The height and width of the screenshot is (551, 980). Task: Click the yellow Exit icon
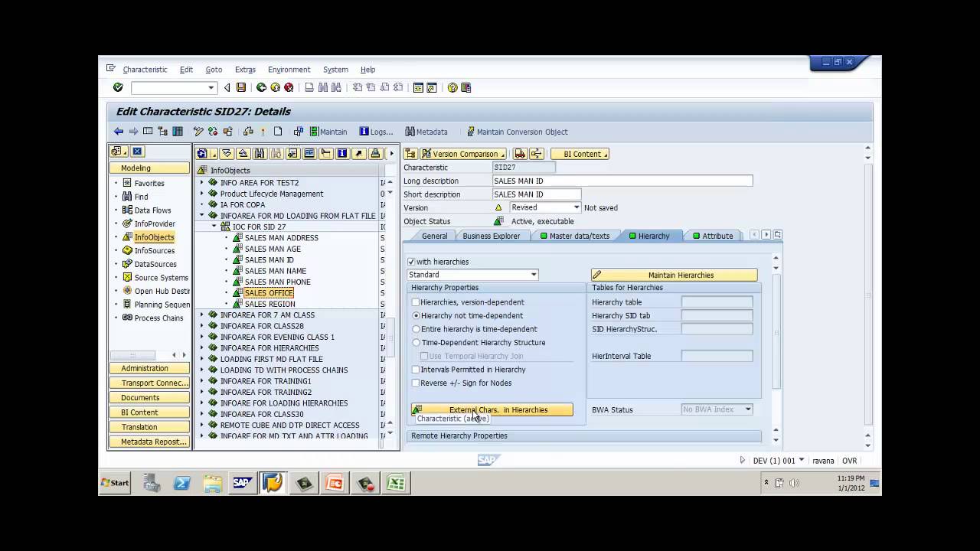click(275, 88)
